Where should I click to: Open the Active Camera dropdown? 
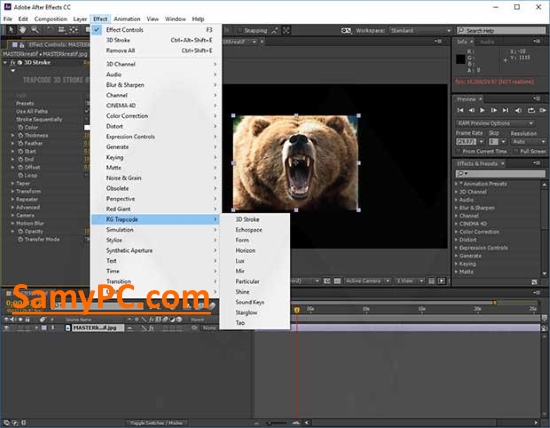367,281
